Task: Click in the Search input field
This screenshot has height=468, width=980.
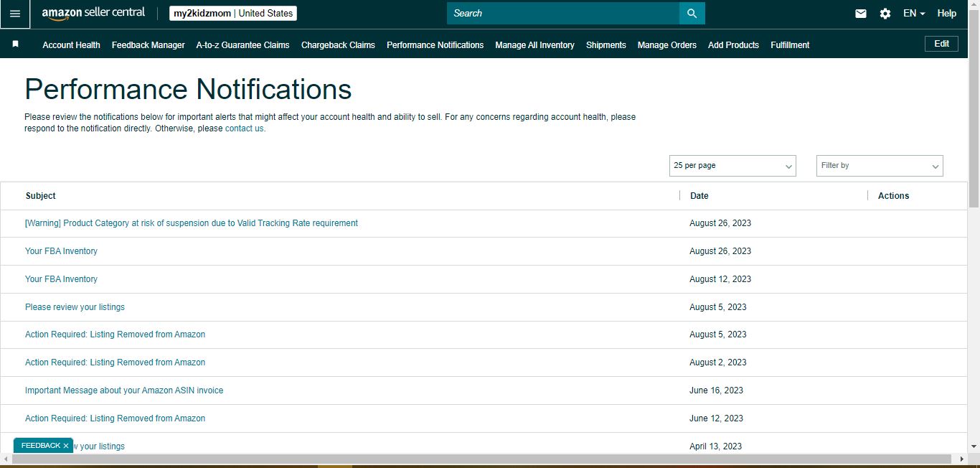Action: (563, 13)
